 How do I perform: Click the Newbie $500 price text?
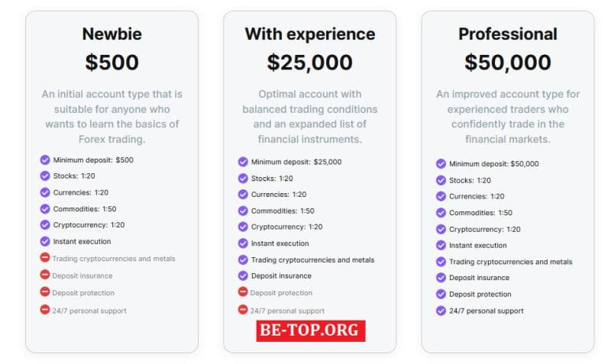[112, 63]
